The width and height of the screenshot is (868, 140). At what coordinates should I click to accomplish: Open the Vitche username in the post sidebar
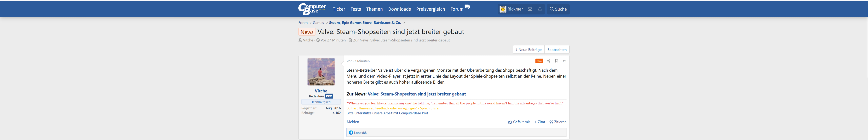pos(321,91)
